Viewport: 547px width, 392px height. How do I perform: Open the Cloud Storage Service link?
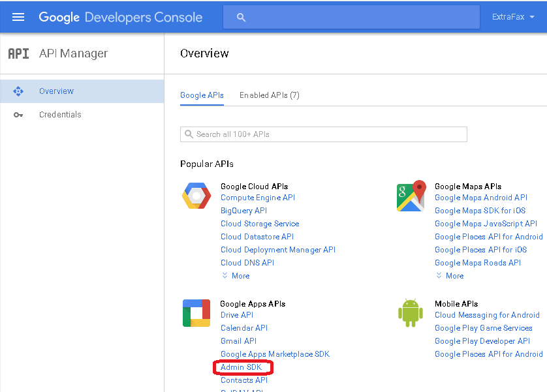(x=260, y=224)
